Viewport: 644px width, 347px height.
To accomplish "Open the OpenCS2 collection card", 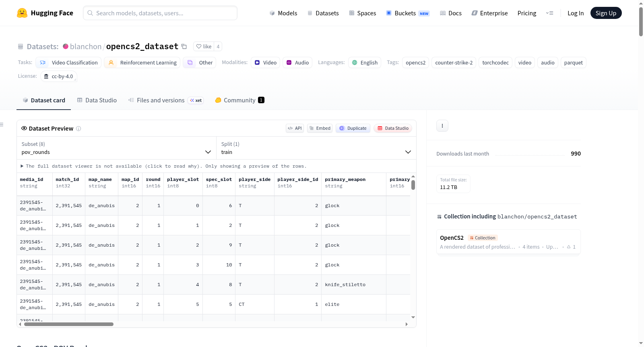I will pos(508,242).
